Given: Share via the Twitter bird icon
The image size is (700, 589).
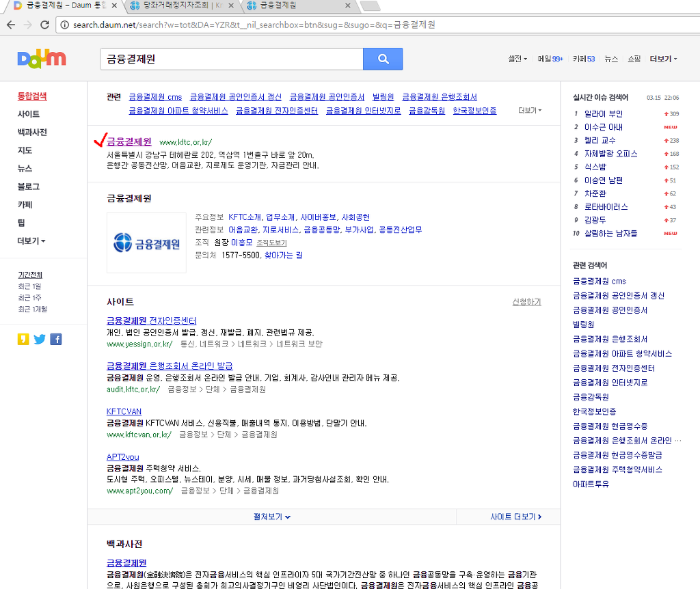Looking at the screenshot, I should (x=40, y=339).
